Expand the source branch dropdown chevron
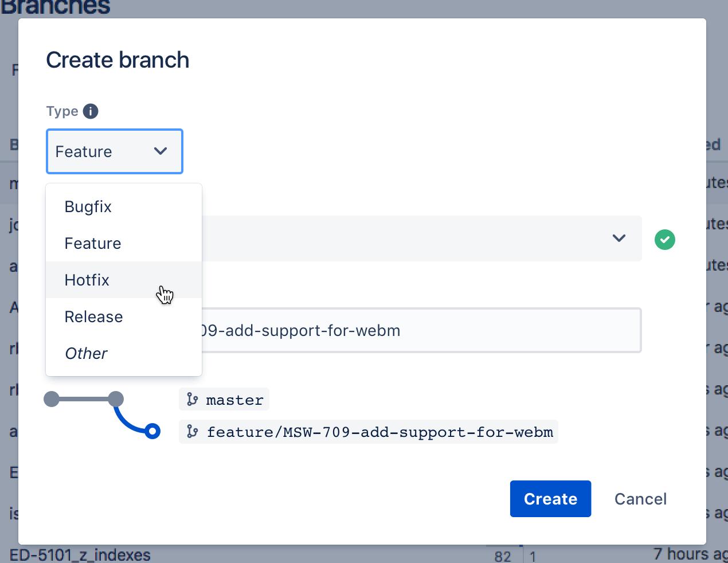 tap(619, 238)
